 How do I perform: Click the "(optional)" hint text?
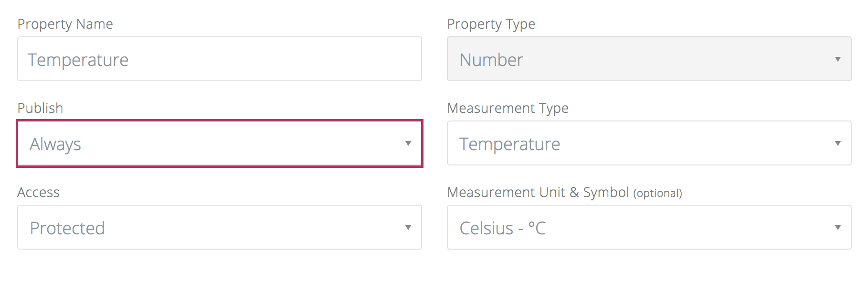(657, 193)
